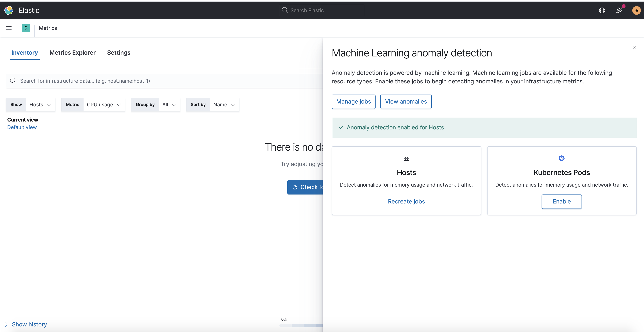This screenshot has width=644, height=332.
Task: Close the anomaly detection flyout
Action: click(x=634, y=47)
